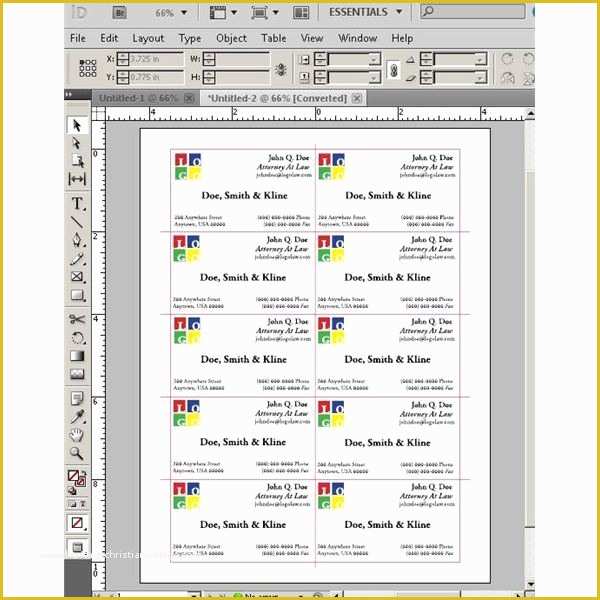The image size is (600, 600).
Task: Toggle formatting affects container
Action: [x=72, y=504]
